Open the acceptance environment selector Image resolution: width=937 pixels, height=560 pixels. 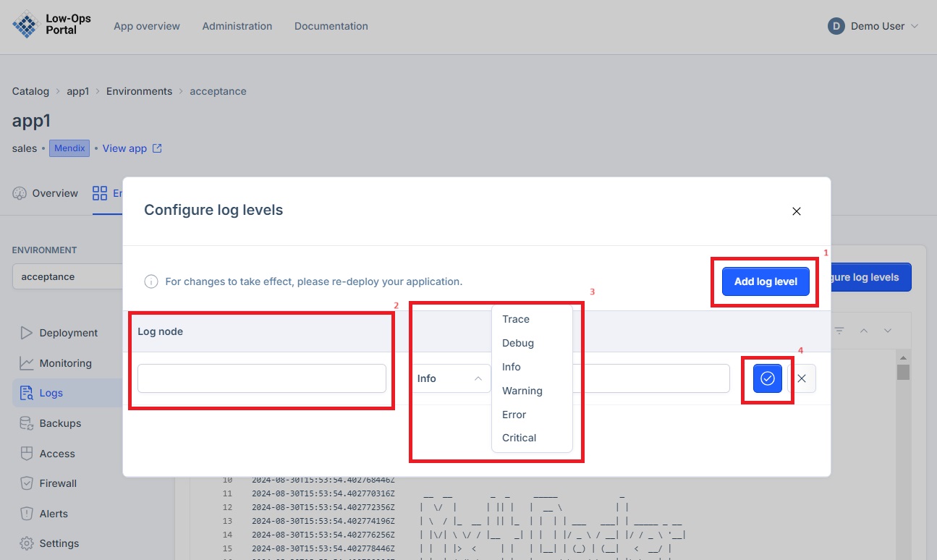tap(67, 276)
